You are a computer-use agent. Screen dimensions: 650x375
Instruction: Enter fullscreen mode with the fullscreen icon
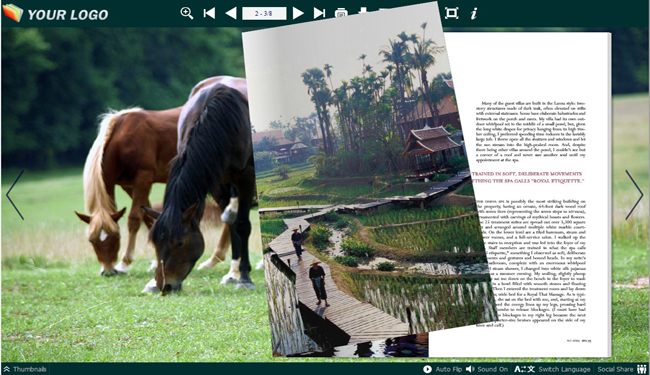coord(451,13)
